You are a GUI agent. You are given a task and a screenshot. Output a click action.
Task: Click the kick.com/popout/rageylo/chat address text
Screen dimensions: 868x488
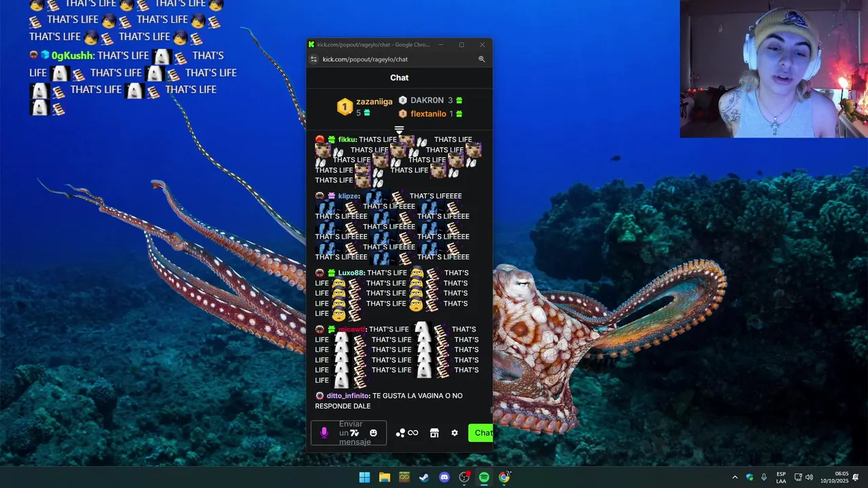coord(365,59)
